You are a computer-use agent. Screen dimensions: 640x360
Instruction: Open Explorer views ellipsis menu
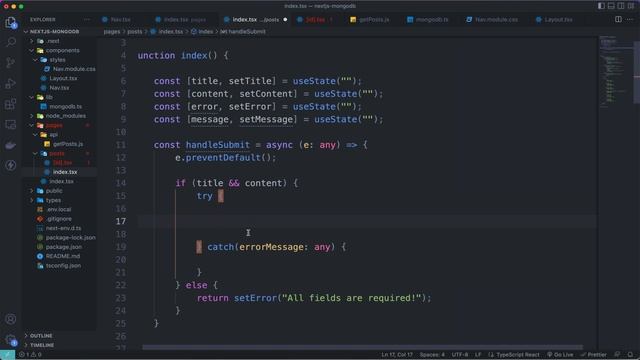click(x=87, y=19)
